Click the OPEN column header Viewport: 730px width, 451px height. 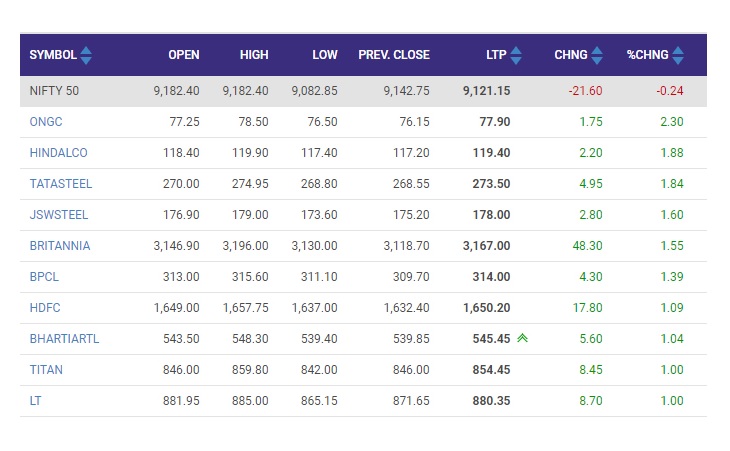coord(183,55)
